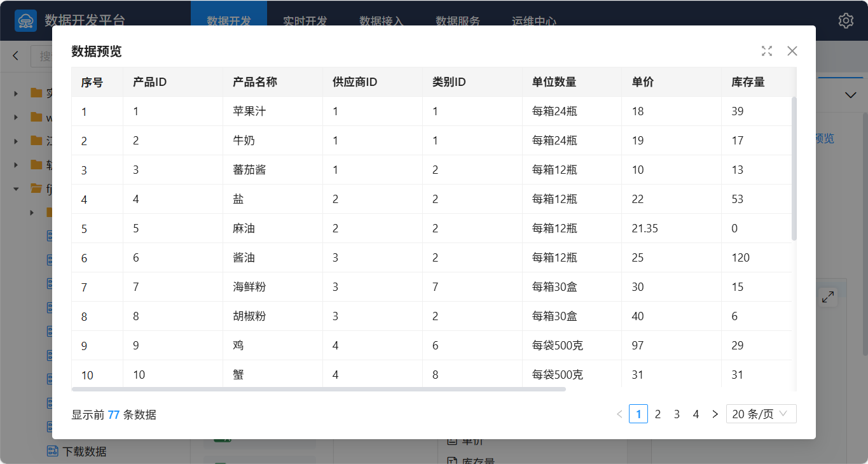This screenshot has width=868, height=464.
Task: Collapse the open fj folder in tree
Action: coord(16,189)
